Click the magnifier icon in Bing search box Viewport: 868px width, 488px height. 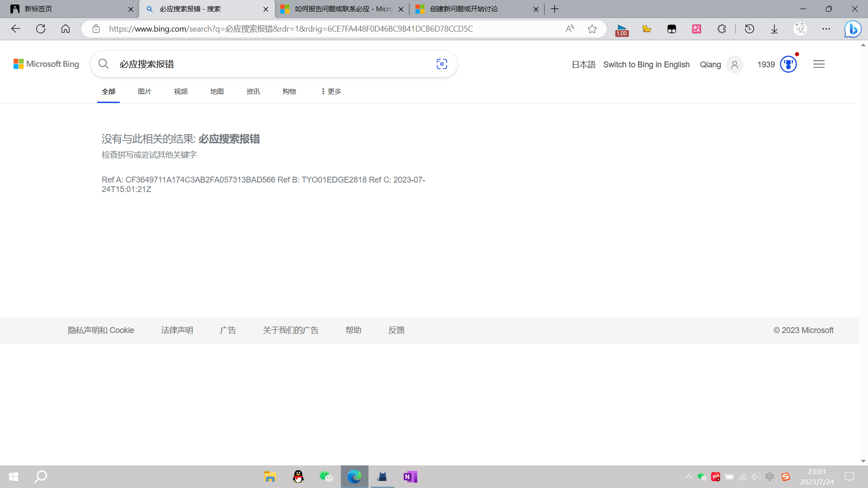tap(104, 64)
